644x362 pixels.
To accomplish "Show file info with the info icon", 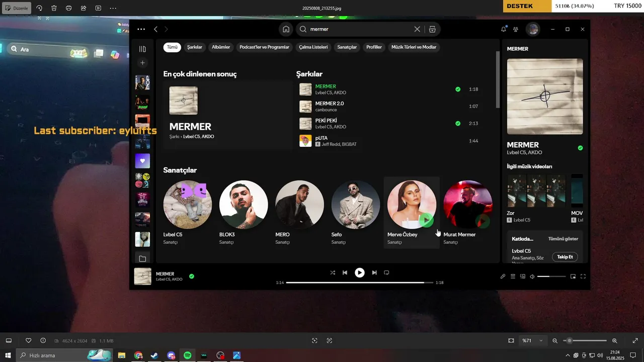I will click(x=43, y=340).
